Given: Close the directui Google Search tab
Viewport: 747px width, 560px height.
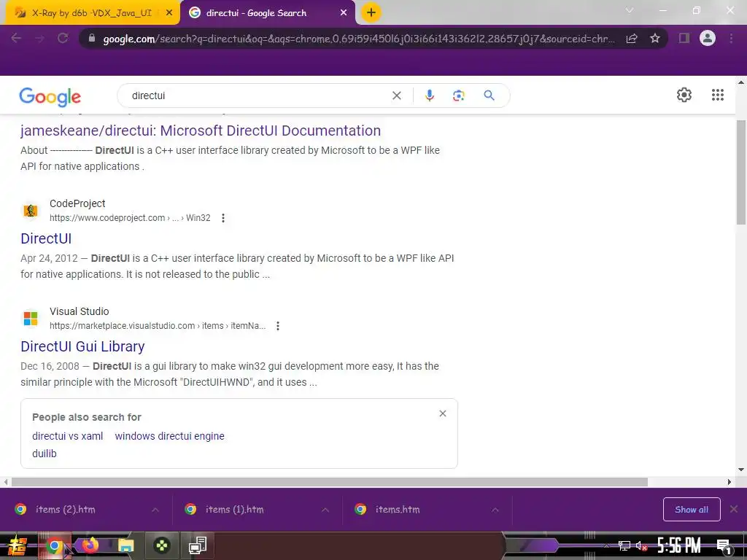Looking at the screenshot, I should click(344, 13).
